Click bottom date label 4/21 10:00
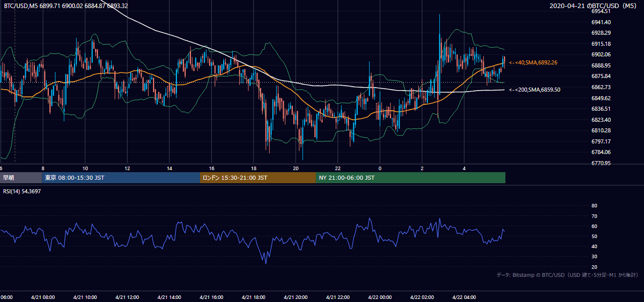Image resolution: width=644 pixels, height=302 pixels. tap(85, 297)
